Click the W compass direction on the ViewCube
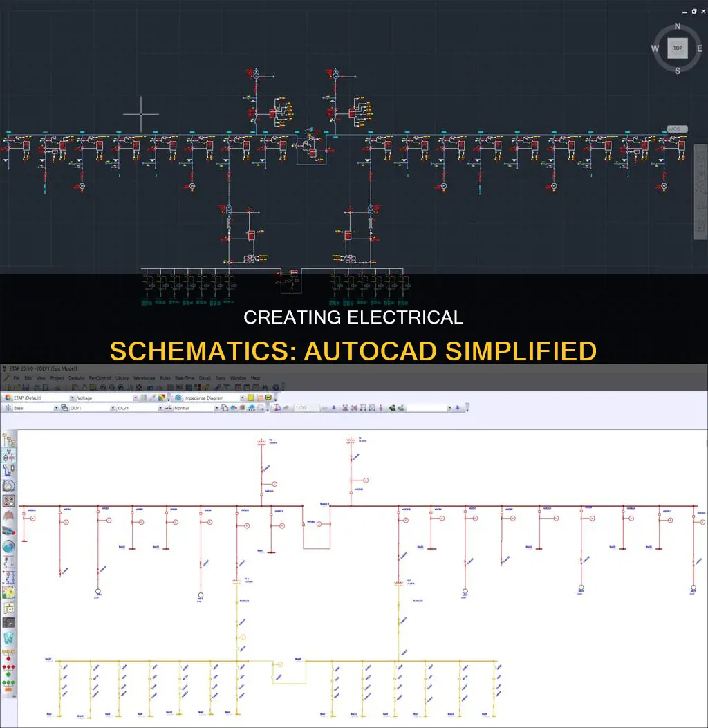708x728 pixels. point(655,48)
